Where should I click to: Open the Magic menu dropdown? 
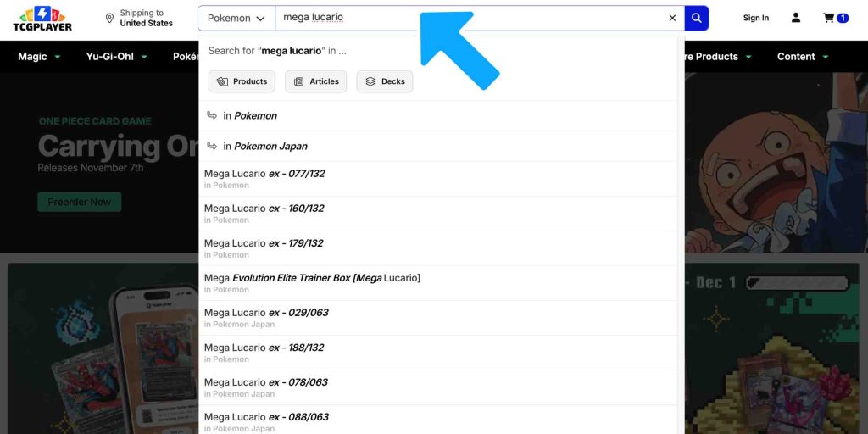pyautogui.click(x=39, y=57)
